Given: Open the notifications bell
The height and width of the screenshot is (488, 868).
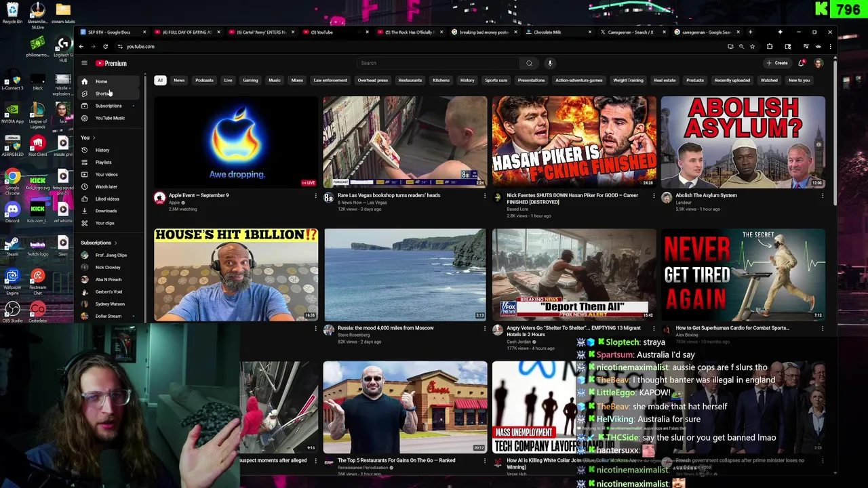Looking at the screenshot, I should [x=802, y=63].
